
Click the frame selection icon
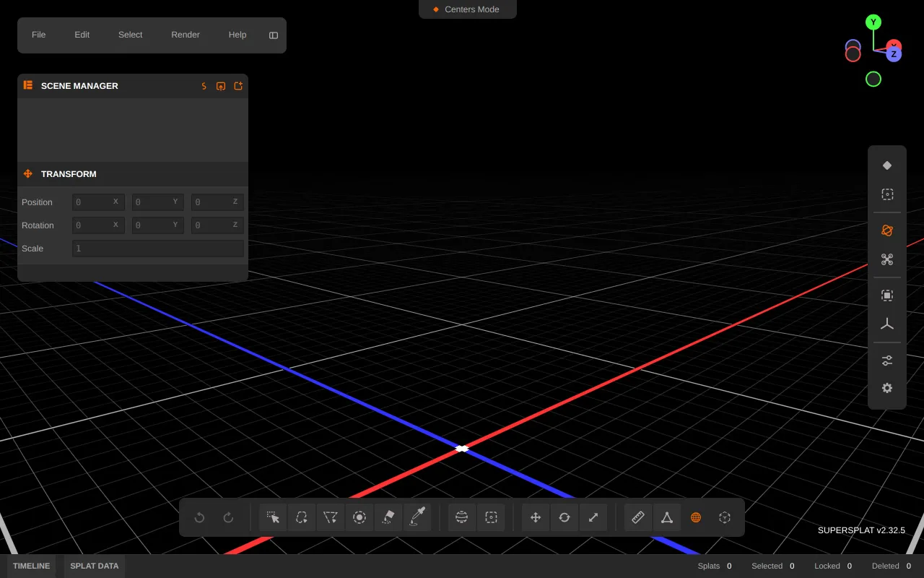(x=887, y=296)
